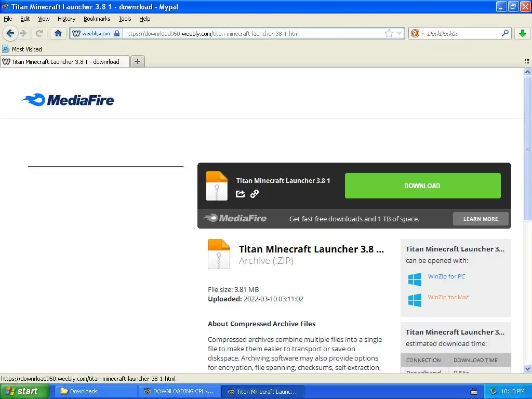Click the Titan Minecraft Launc… taskbar button
The image size is (532, 399).
click(262, 391)
